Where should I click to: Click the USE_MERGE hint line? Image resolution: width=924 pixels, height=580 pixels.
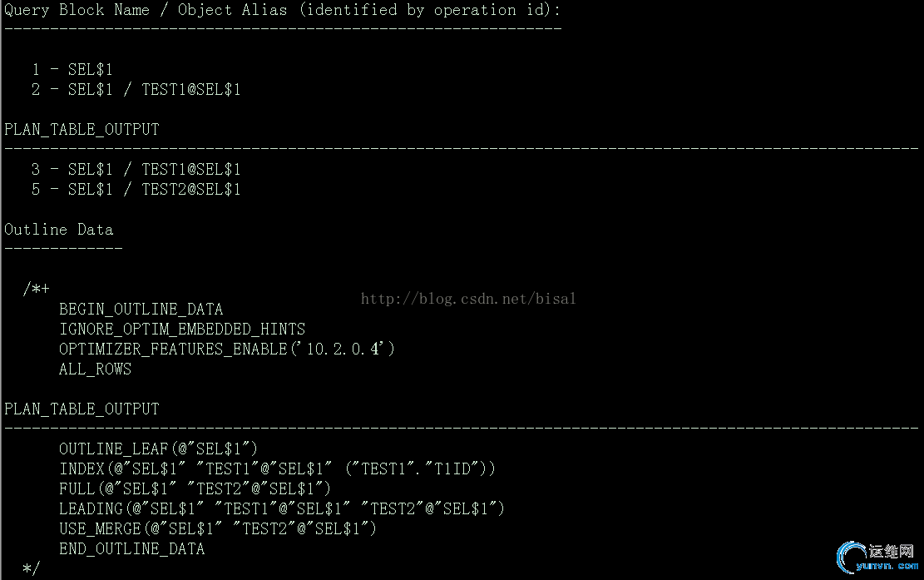point(218,529)
